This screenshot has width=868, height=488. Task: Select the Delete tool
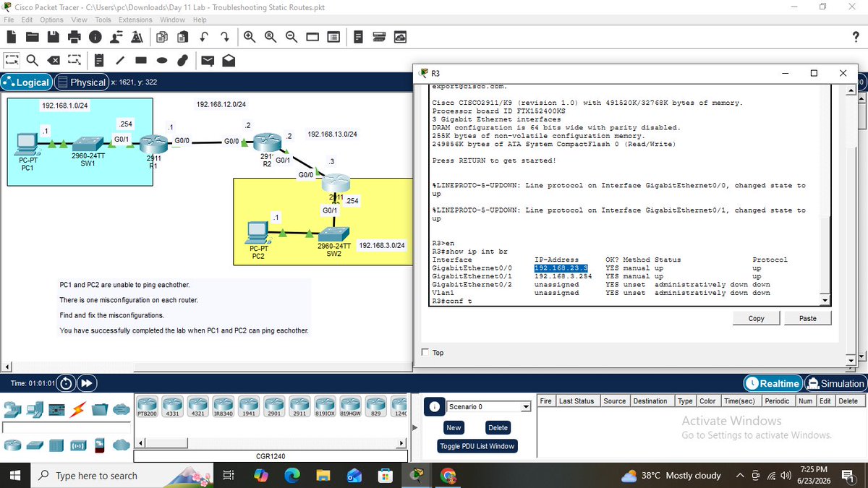coord(54,61)
